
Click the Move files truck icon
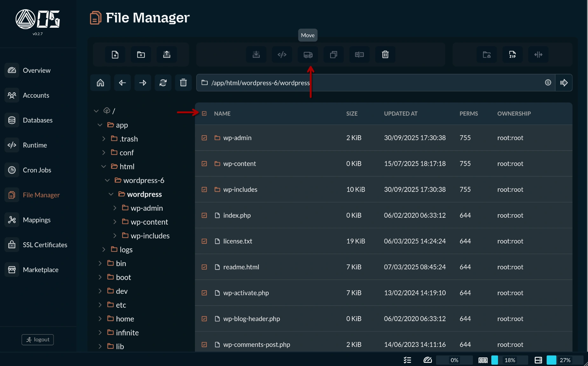(308, 55)
